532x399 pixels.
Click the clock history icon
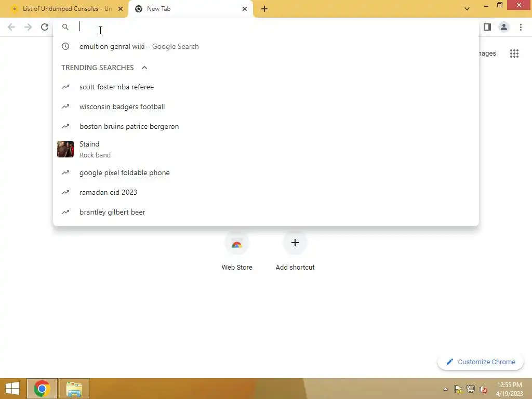point(65,46)
